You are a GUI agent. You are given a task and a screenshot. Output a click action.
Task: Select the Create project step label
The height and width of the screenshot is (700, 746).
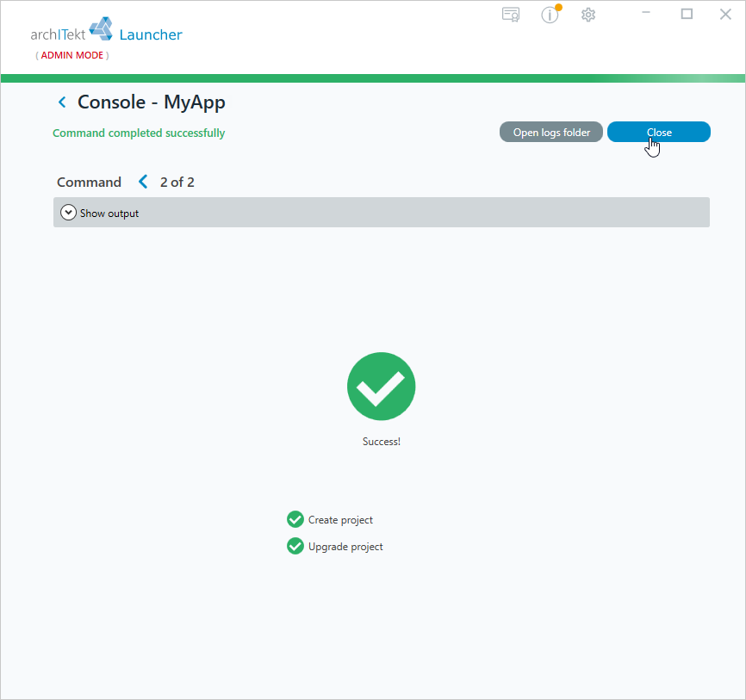[x=340, y=520]
